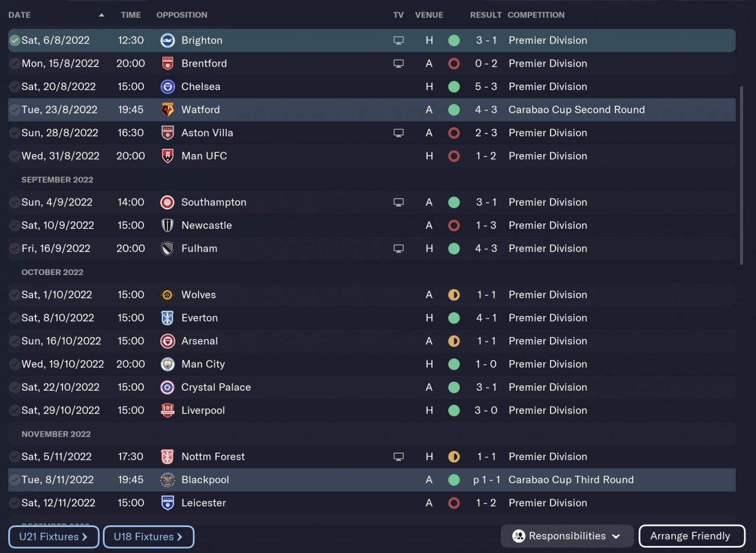756x553 pixels.
Task: Click the TV icon on Nottm Forest row
Action: [399, 457]
